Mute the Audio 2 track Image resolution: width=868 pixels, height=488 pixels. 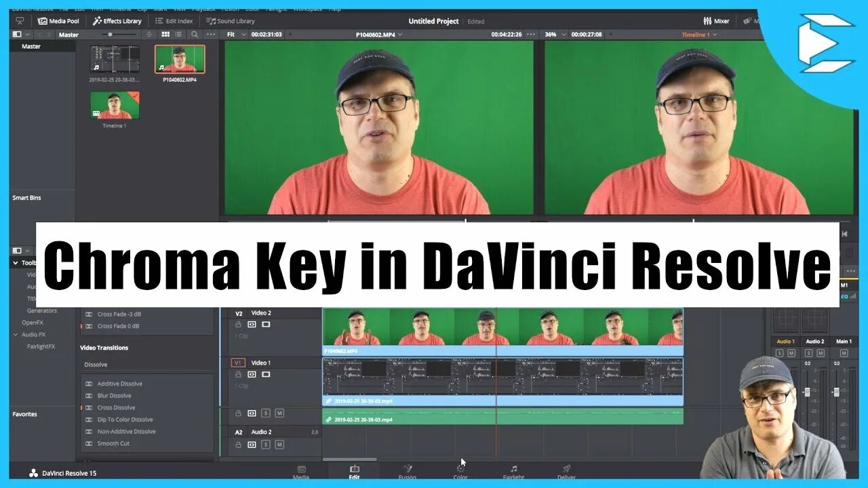coord(279,445)
